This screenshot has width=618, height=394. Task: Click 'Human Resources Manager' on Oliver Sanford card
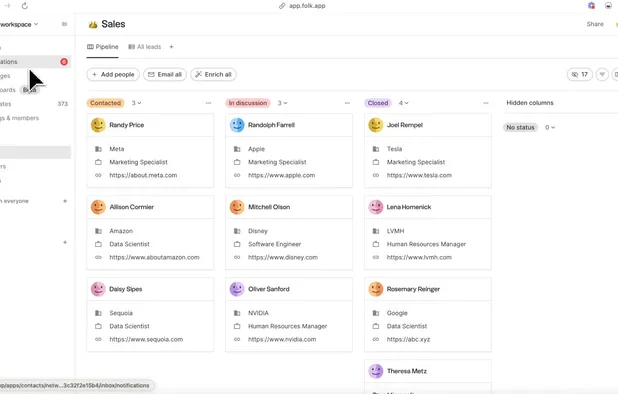tap(287, 326)
